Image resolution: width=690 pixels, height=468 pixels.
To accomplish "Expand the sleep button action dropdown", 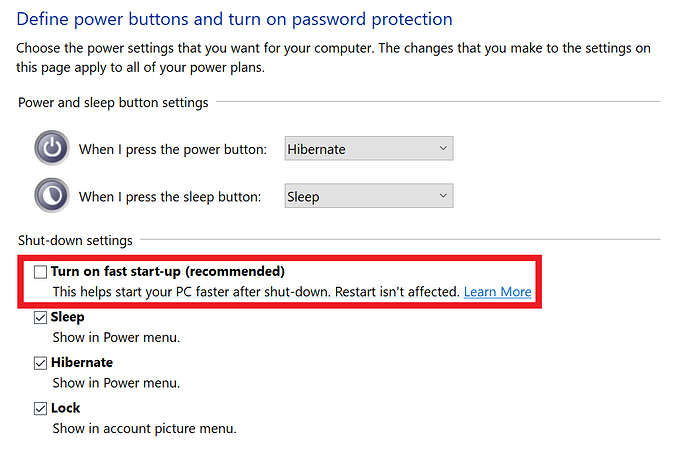I will click(368, 196).
